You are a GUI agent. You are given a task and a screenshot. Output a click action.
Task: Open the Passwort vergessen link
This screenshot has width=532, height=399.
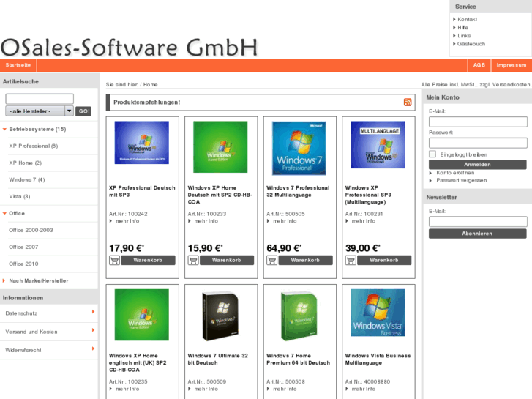point(462,180)
